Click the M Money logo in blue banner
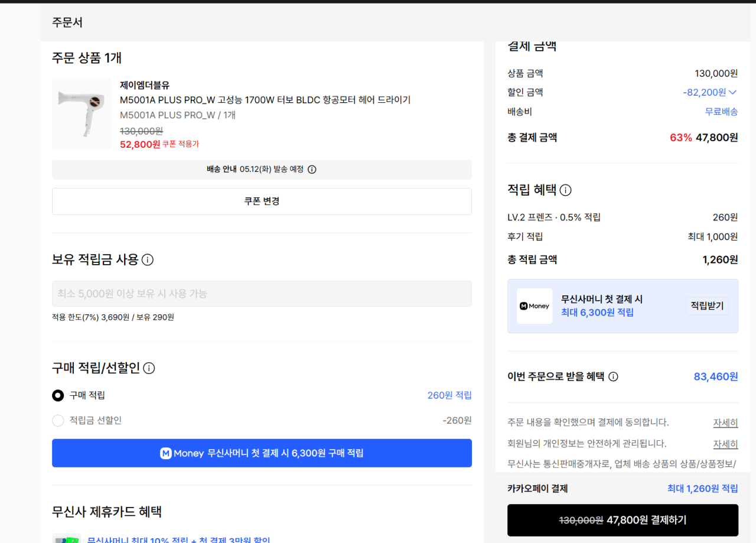Viewport: 756px width, 543px height. point(182,453)
